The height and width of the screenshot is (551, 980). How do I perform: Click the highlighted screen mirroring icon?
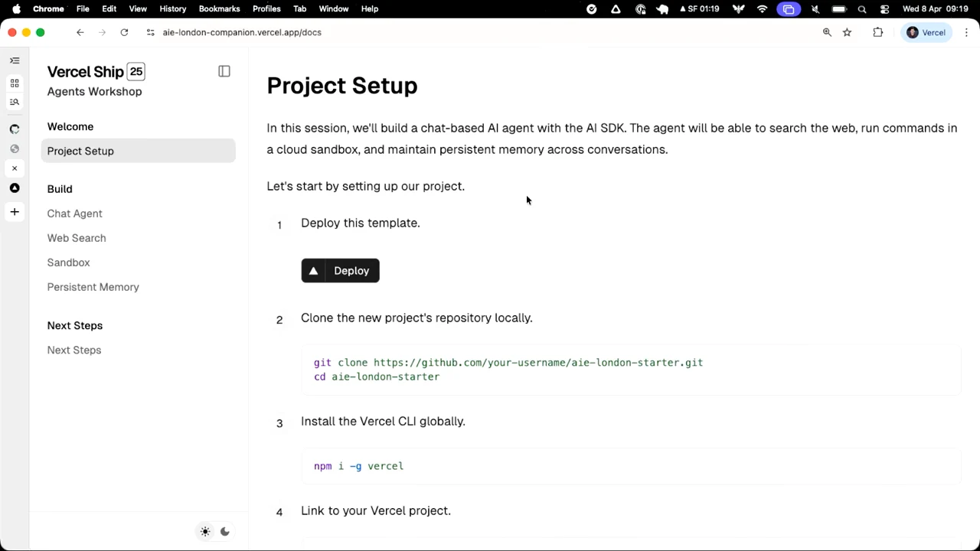coord(789,9)
